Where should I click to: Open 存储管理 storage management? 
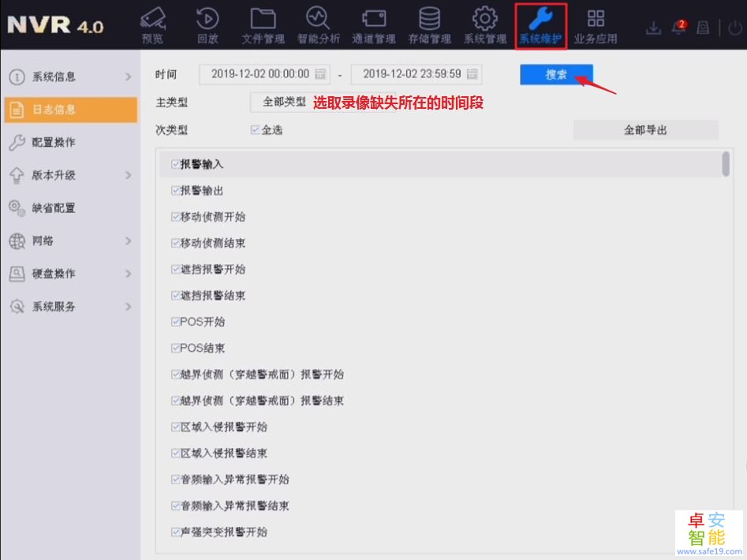point(429,24)
